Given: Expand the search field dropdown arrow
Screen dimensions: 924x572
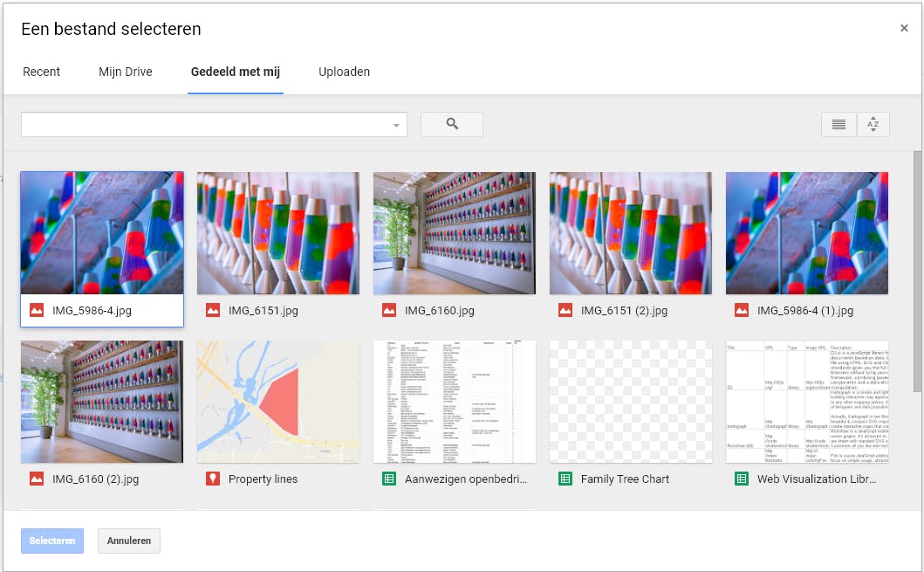Looking at the screenshot, I should tap(396, 125).
